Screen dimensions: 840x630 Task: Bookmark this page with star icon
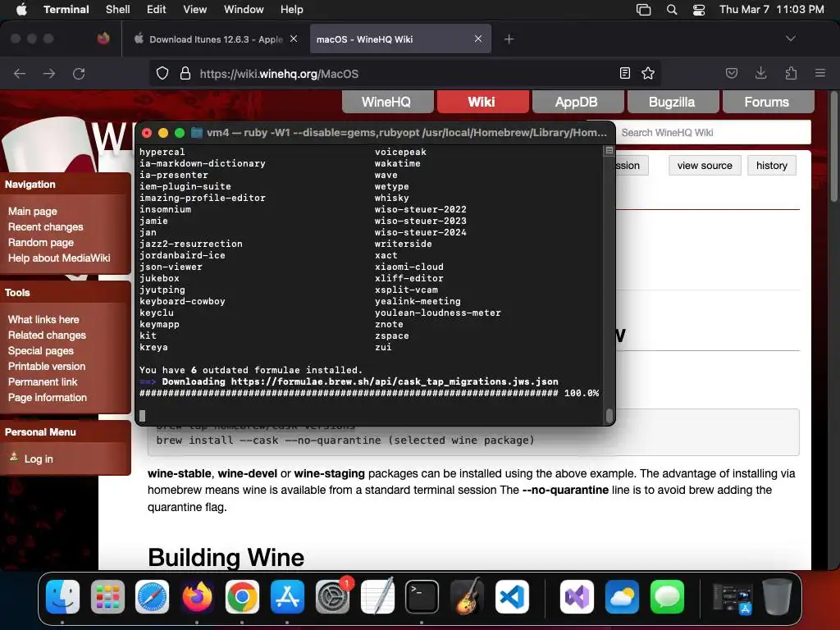pyautogui.click(x=648, y=73)
